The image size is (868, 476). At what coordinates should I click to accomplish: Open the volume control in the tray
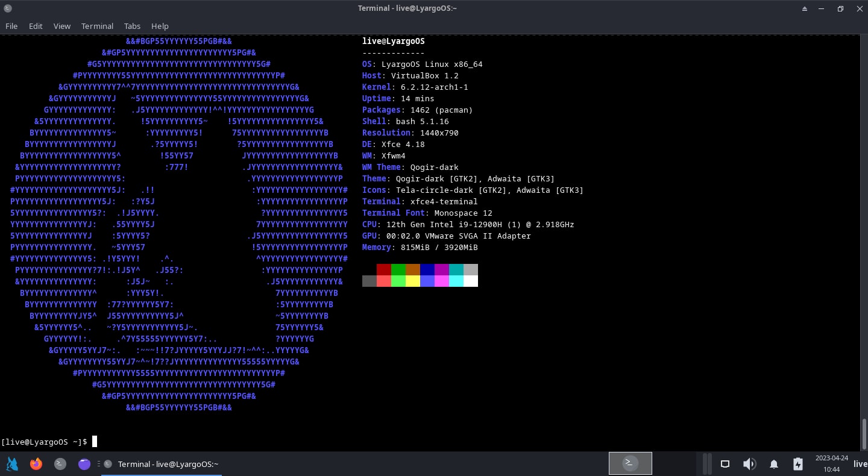point(749,464)
